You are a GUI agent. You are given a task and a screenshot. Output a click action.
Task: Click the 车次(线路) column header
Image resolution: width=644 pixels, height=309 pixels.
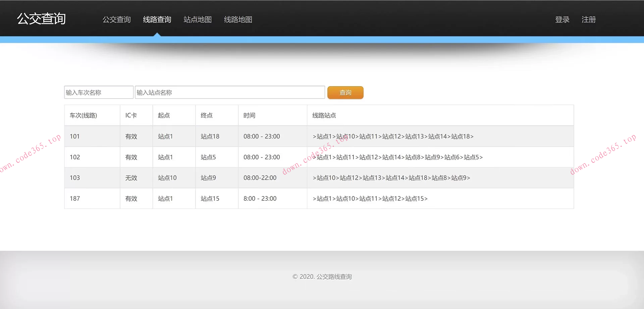pyautogui.click(x=83, y=116)
